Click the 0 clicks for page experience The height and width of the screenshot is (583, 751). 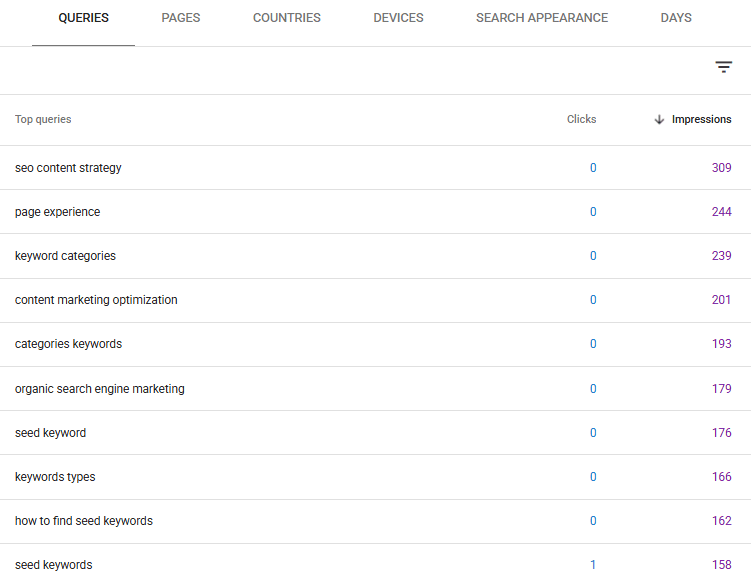point(593,212)
